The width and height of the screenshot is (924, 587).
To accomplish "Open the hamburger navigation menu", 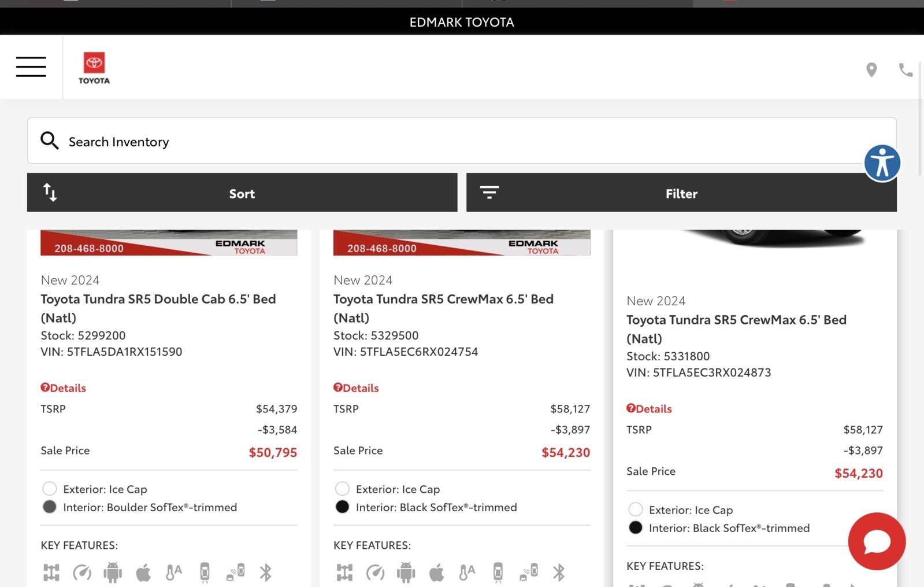I will [x=31, y=67].
